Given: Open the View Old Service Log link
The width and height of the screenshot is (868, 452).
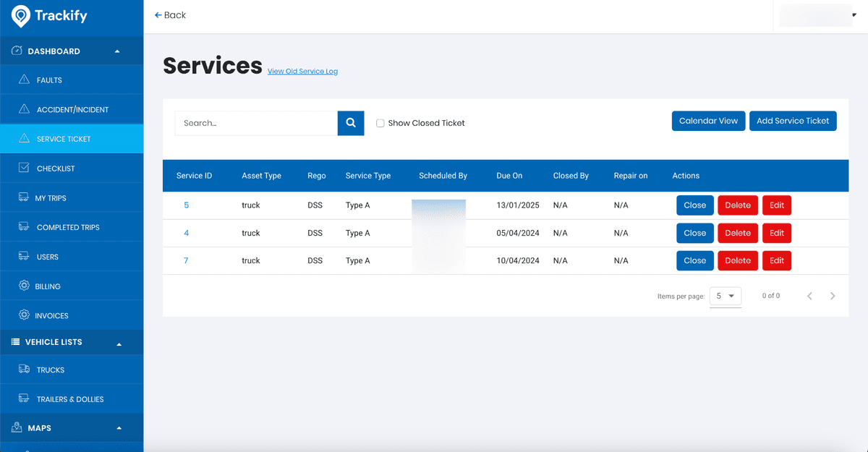Looking at the screenshot, I should point(302,72).
